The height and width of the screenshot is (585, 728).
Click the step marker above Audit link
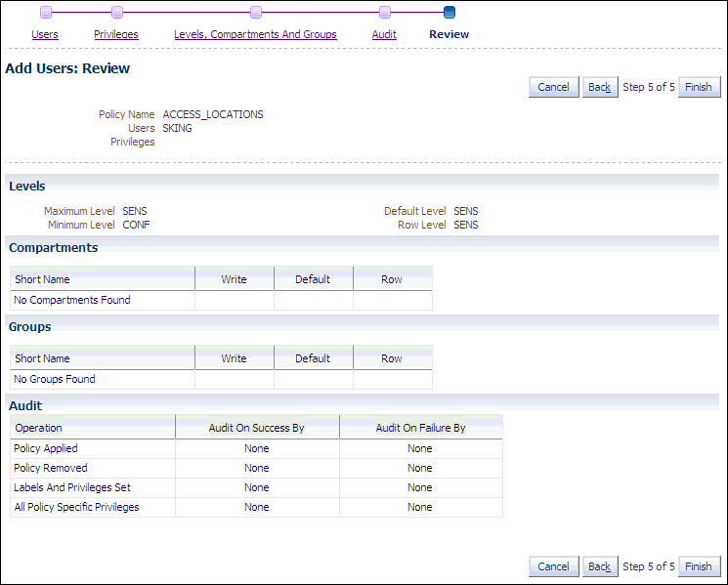click(385, 13)
